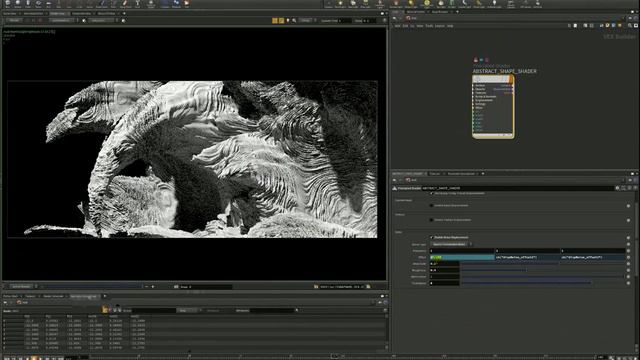This screenshot has height=360, width=640.
Task: Toggle the topmost checkbox in parameter pane
Action: pos(431,193)
